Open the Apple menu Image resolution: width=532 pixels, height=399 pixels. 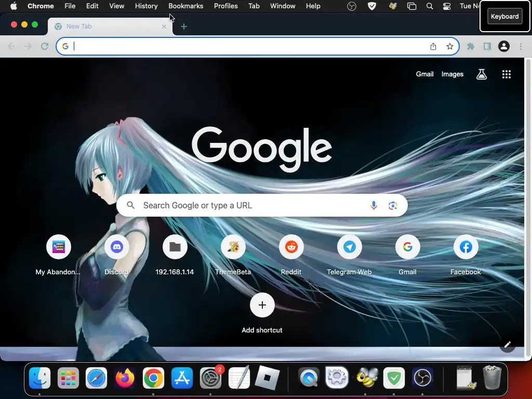(x=14, y=6)
